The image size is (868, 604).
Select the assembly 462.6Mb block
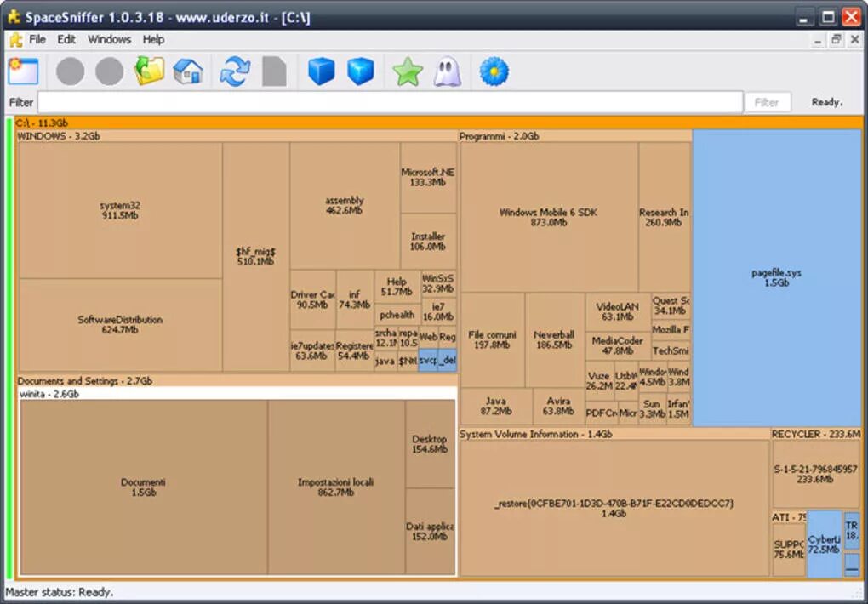pos(345,205)
